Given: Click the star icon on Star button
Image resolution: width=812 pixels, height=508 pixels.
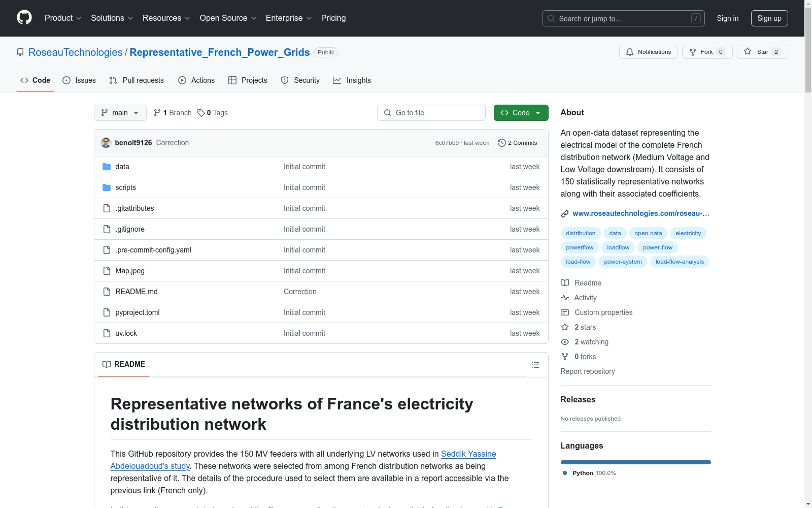Looking at the screenshot, I should tap(748, 51).
